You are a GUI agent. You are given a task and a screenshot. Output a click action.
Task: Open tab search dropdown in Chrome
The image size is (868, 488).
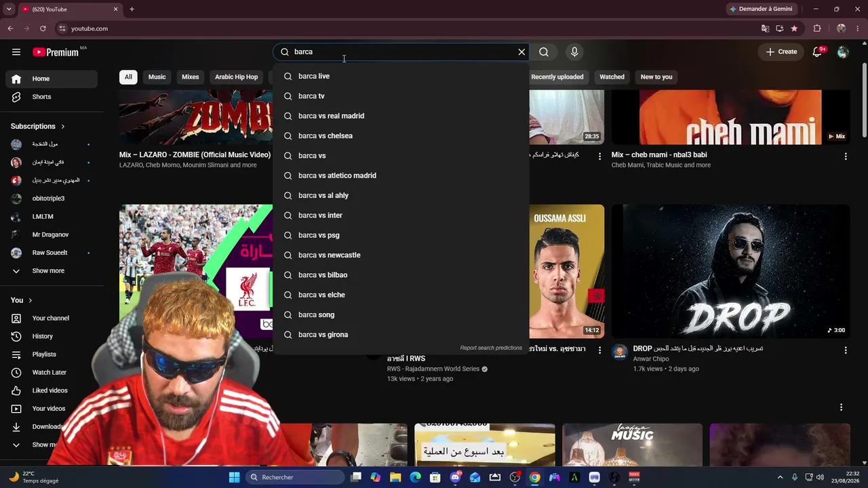pos(9,9)
